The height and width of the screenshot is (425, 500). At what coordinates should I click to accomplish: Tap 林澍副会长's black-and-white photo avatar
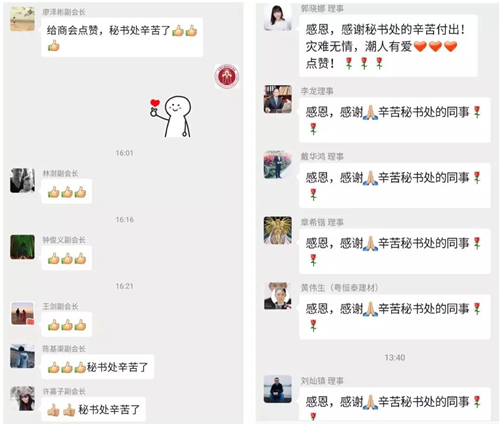(x=22, y=180)
